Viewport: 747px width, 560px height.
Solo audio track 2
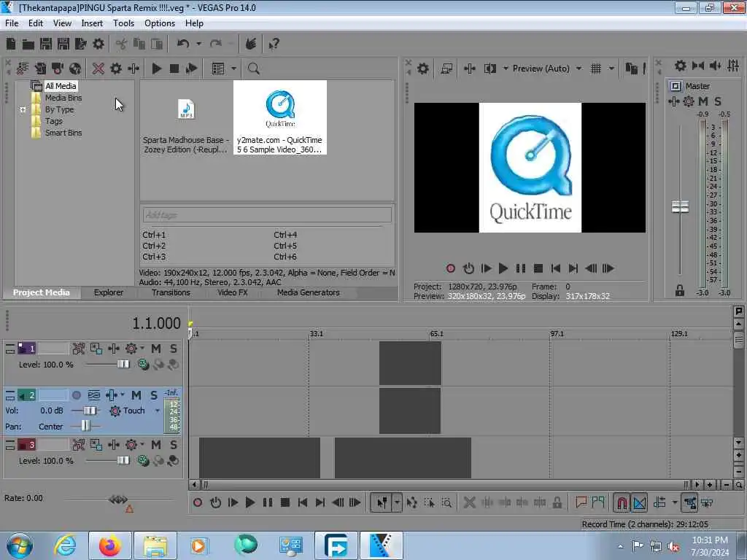[154, 395]
